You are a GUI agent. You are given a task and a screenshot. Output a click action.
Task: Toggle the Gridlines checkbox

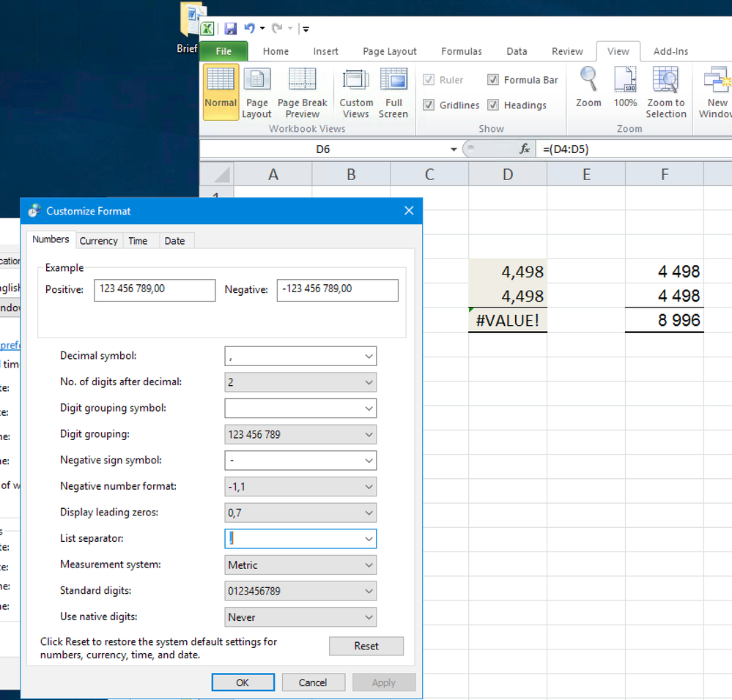tap(429, 105)
